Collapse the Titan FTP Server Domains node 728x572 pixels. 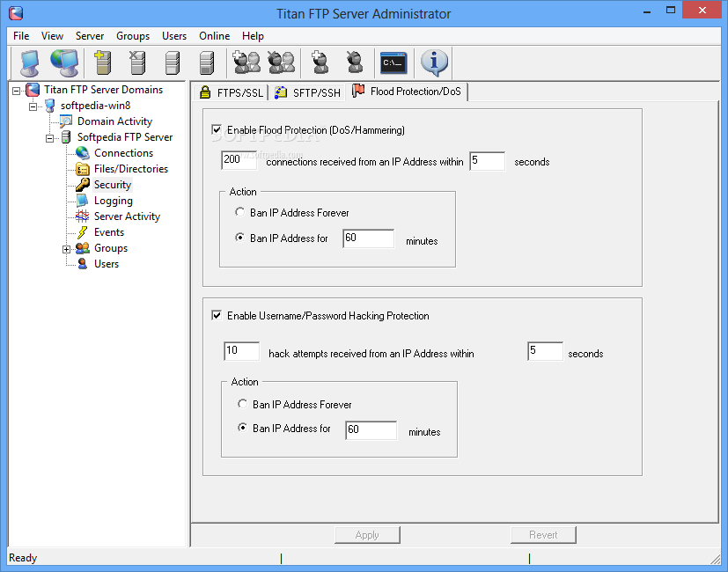click(x=16, y=91)
